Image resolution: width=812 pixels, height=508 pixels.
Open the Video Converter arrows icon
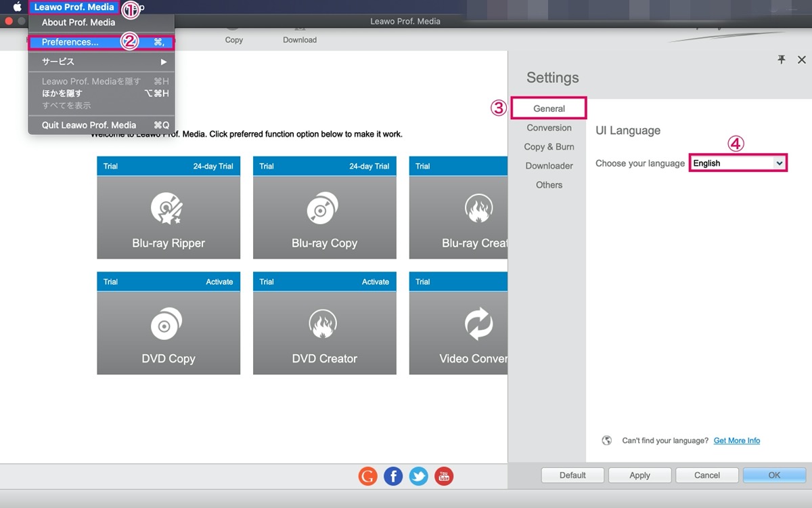tap(478, 324)
